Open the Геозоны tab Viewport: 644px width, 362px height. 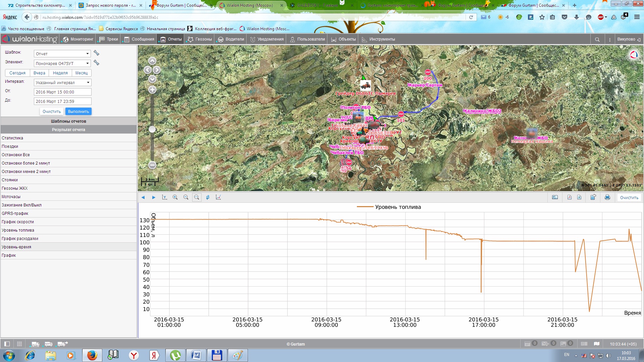point(200,39)
